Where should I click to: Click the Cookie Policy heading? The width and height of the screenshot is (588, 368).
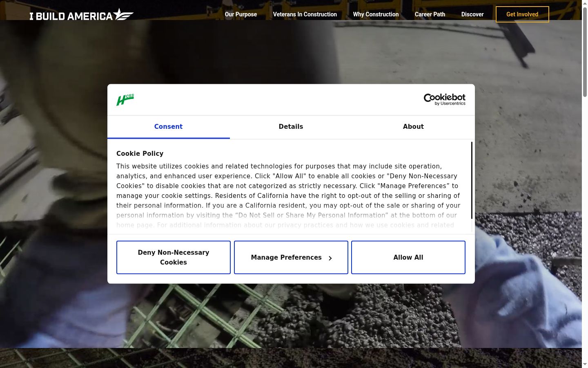(140, 154)
